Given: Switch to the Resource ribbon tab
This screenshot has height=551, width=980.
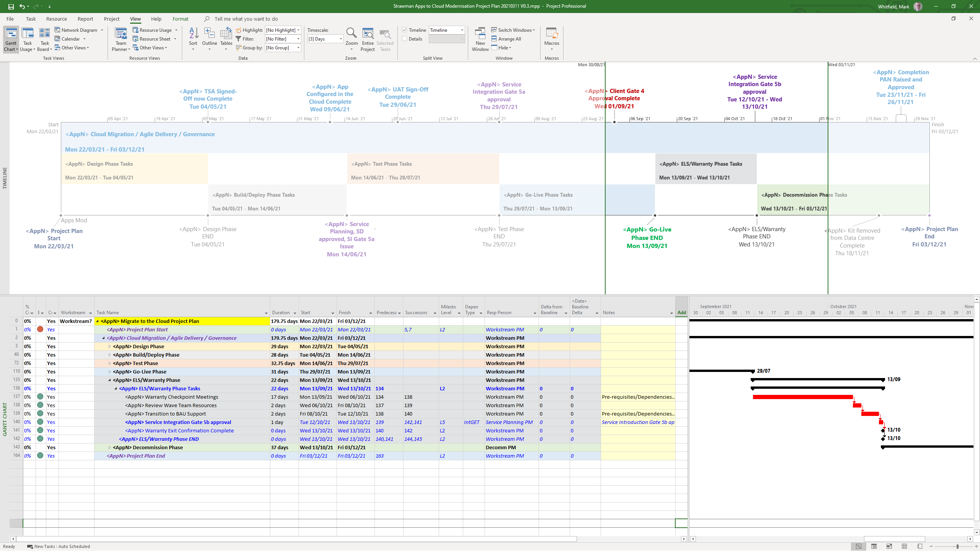Looking at the screenshot, I should point(56,19).
